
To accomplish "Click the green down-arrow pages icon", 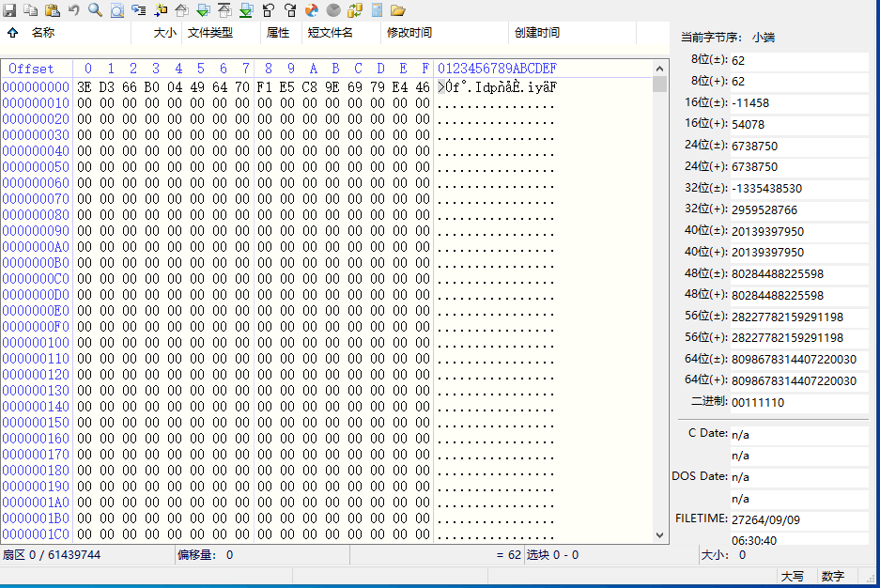I will click(x=203, y=10).
